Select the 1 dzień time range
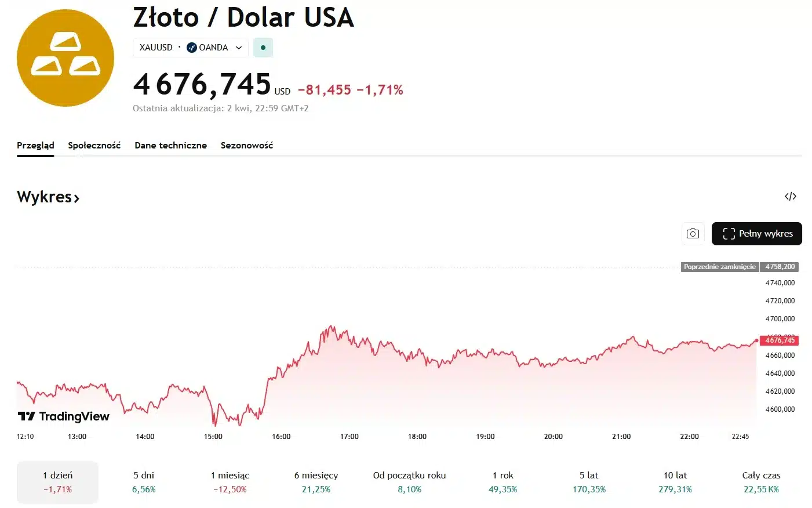812x508 pixels. point(57,482)
